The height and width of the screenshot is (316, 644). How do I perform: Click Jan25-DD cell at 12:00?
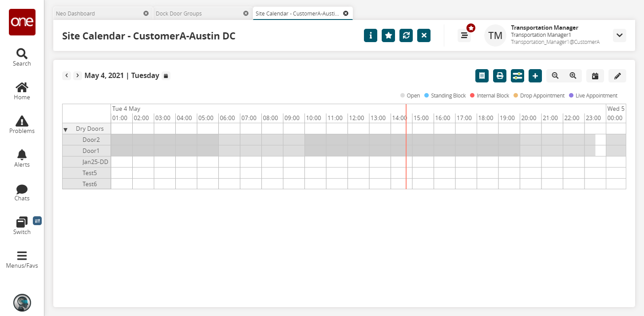[x=358, y=162]
